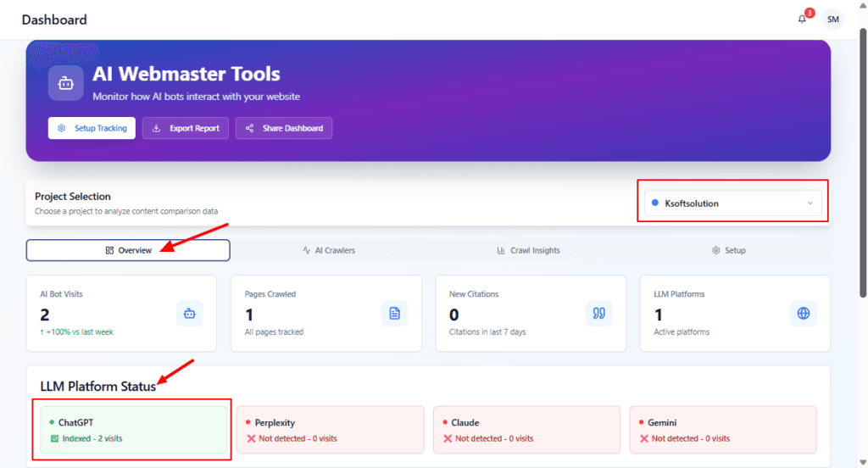Click globe icon in LLM Platforms card
Viewport: 868px width, 468px height.
[x=804, y=313]
